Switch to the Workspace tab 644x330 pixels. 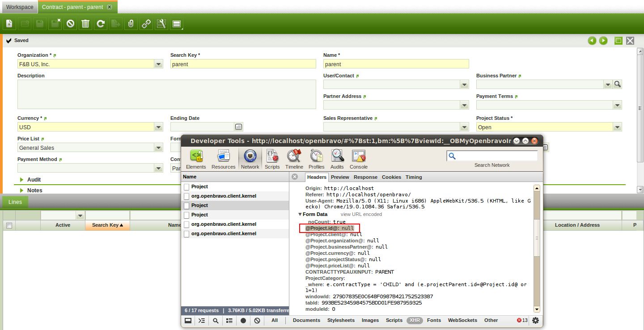(x=20, y=7)
